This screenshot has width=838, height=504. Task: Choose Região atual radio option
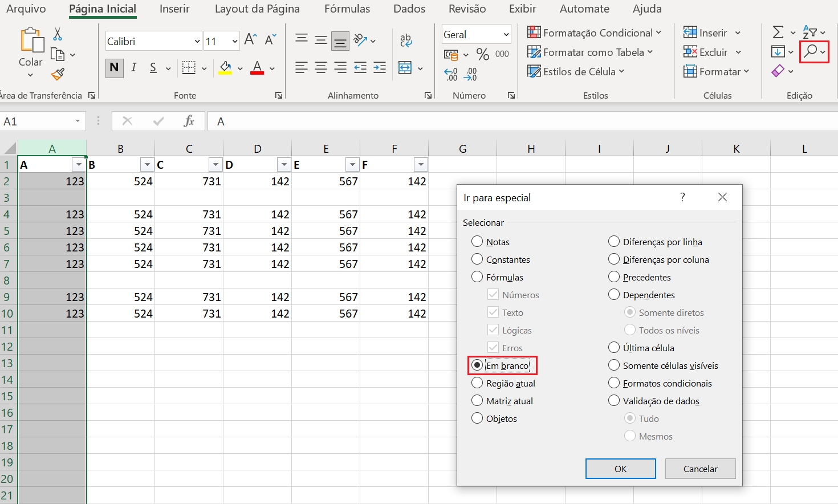477,383
